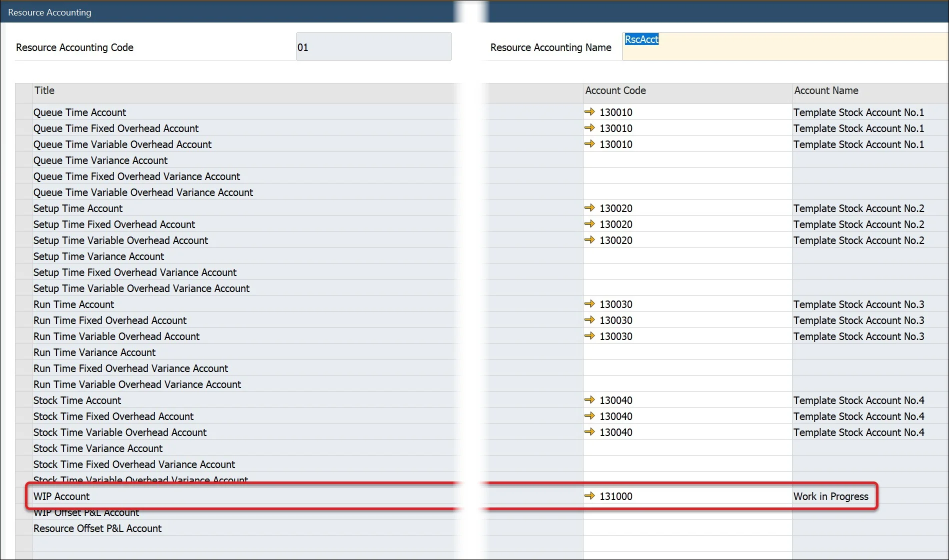Select the Queue Time Variance Account row

point(100,160)
